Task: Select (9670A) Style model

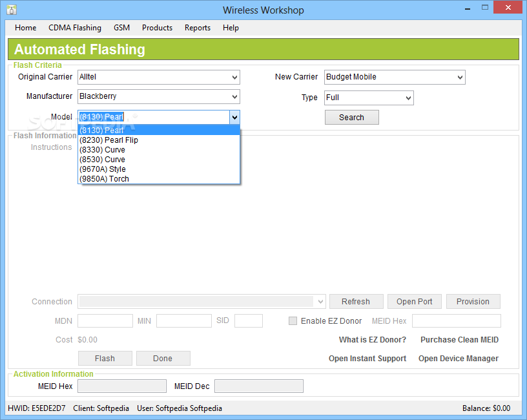Action: coord(159,169)
